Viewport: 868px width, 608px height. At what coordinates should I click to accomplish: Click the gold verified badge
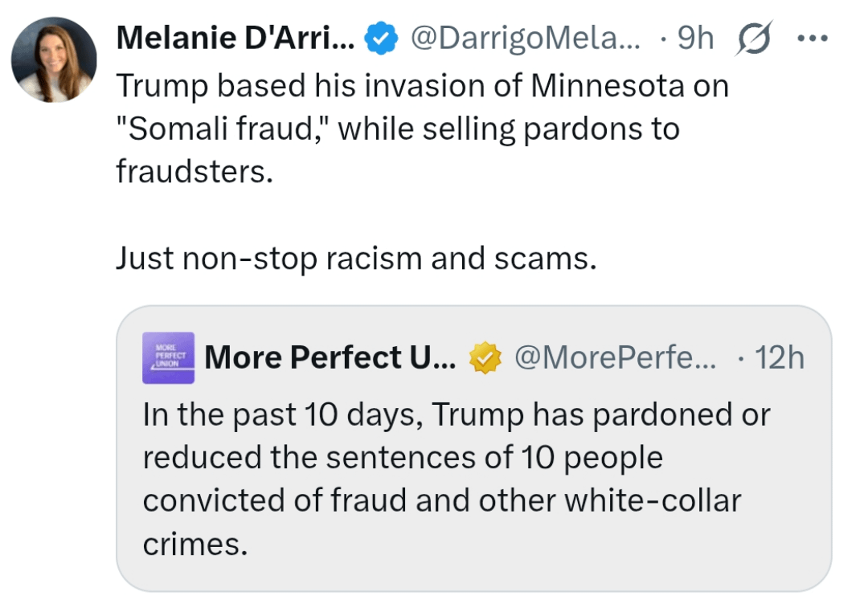coord(485,358)
